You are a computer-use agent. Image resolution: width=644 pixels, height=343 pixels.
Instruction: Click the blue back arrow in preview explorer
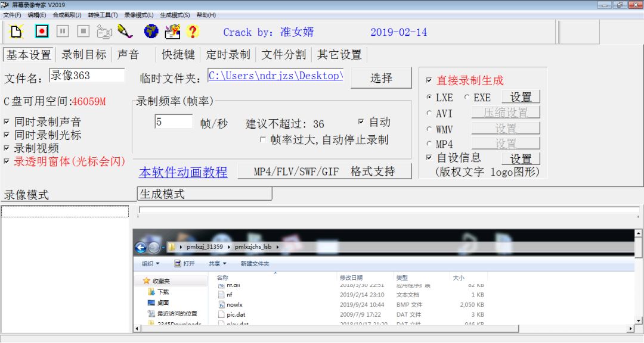coord(141,247)
